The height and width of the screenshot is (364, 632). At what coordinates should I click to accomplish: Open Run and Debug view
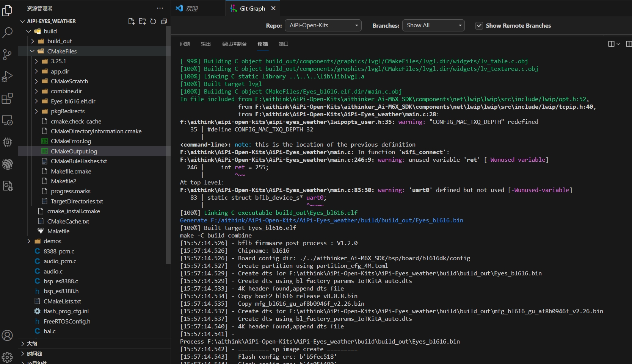7,77
